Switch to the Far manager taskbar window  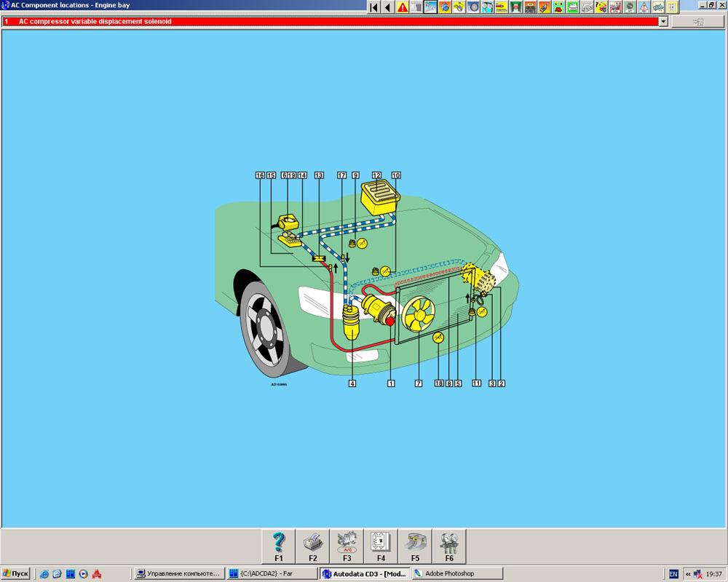(x=272, y=574)
